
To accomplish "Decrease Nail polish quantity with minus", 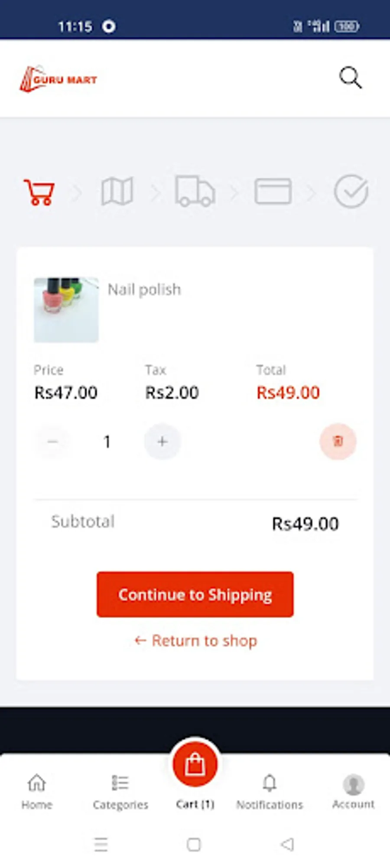I will point(53,442).
